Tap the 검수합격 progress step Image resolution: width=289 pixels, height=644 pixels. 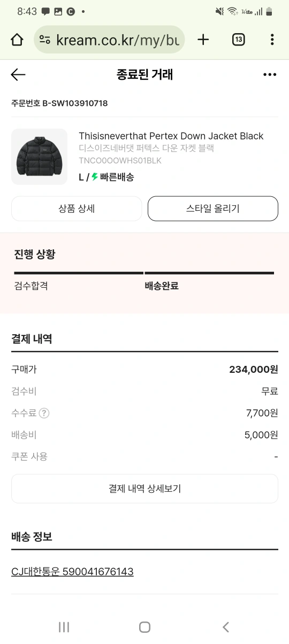click(31, 286)
